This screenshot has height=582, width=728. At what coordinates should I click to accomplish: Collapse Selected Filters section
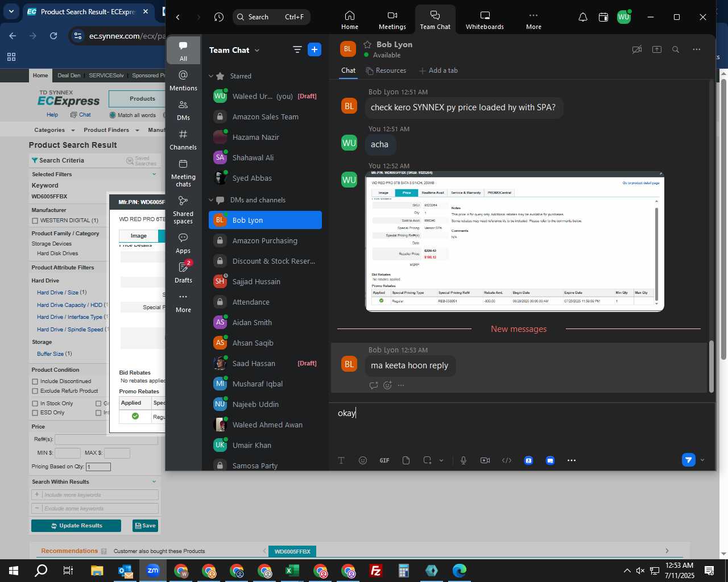[x=154, y=174]
